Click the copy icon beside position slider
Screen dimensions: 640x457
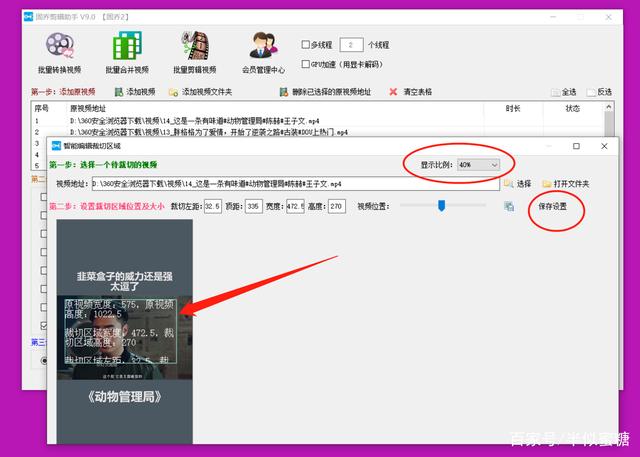pyautogui.click(x=509, y=206)
